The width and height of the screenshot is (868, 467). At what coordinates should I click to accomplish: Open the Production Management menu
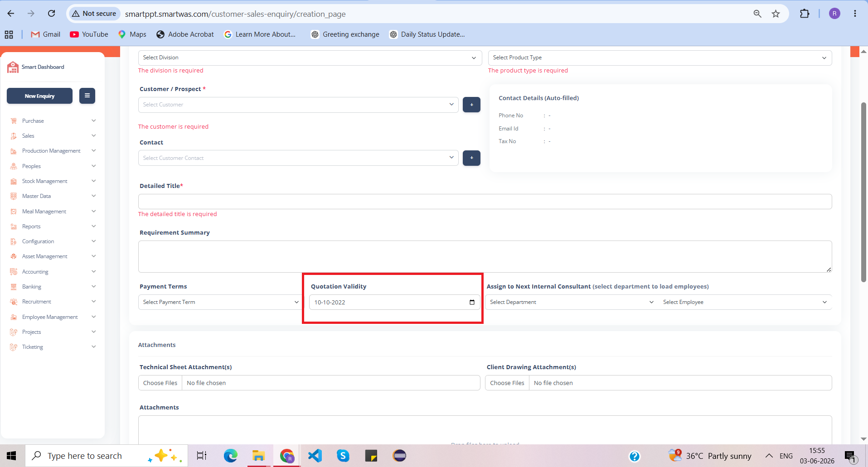[53, 151]
